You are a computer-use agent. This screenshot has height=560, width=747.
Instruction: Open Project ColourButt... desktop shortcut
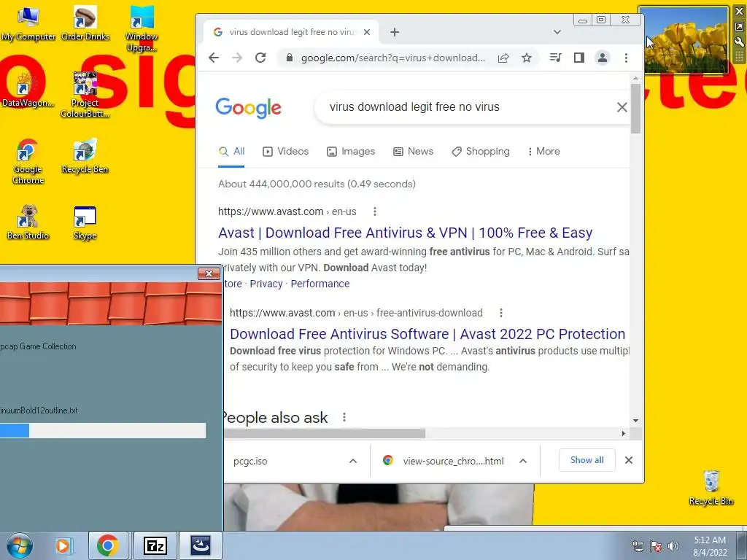coord(85,94)
